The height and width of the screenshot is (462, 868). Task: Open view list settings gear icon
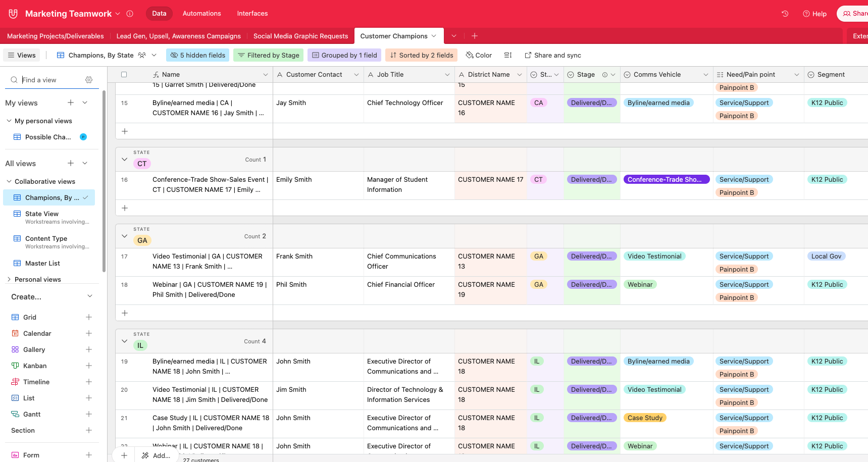(89, 80)
